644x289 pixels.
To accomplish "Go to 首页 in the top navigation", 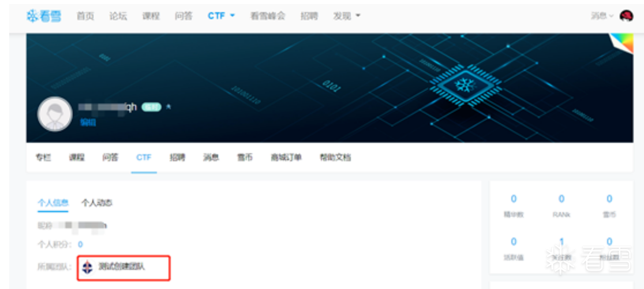I will click(85, 16).
